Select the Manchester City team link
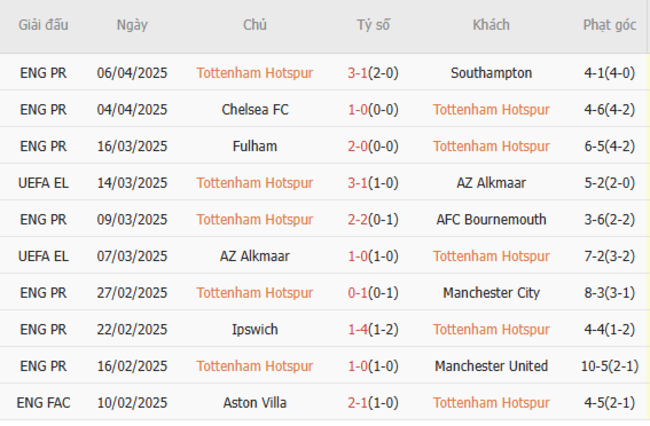The image size is (650, 426). (491, 293)
